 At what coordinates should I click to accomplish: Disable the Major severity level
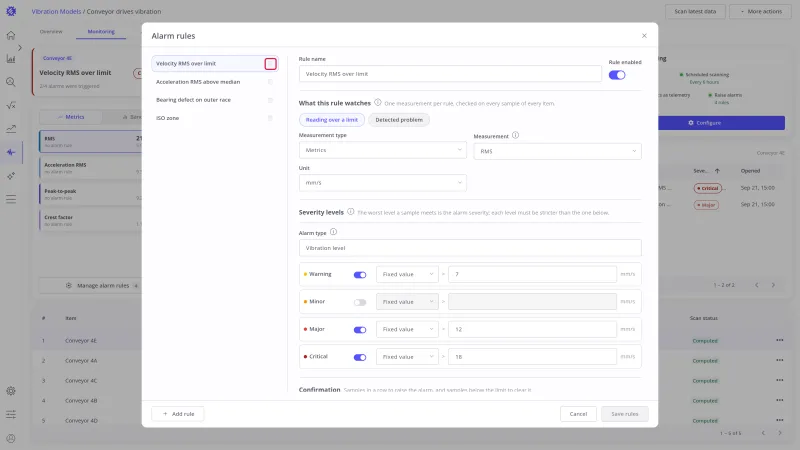pyautogui.click(x=360, y=330)
